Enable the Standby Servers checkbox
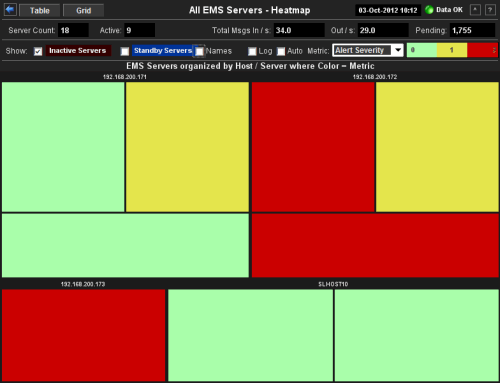 click(x=125, y=51)
